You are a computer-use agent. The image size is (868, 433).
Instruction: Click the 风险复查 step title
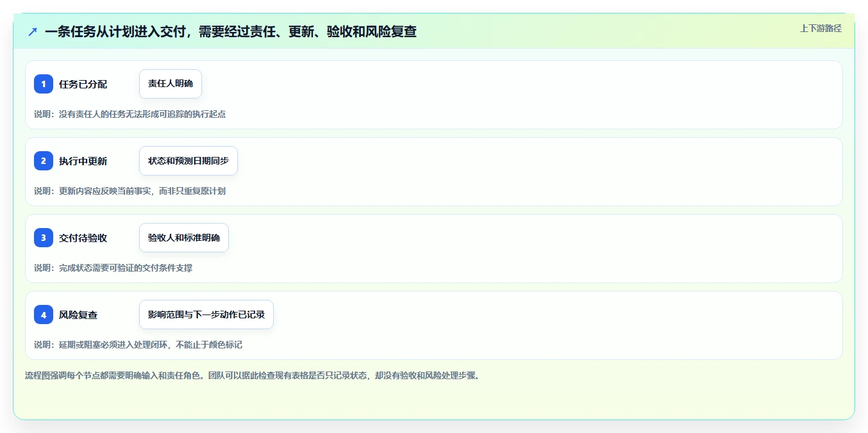pyautogui.click(x=78, y=315)
